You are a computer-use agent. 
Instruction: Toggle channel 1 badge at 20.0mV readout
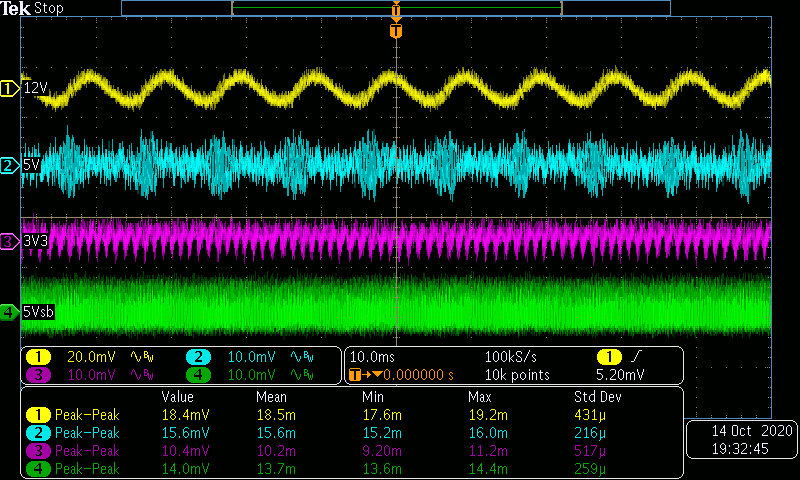(x=38, y=357)
